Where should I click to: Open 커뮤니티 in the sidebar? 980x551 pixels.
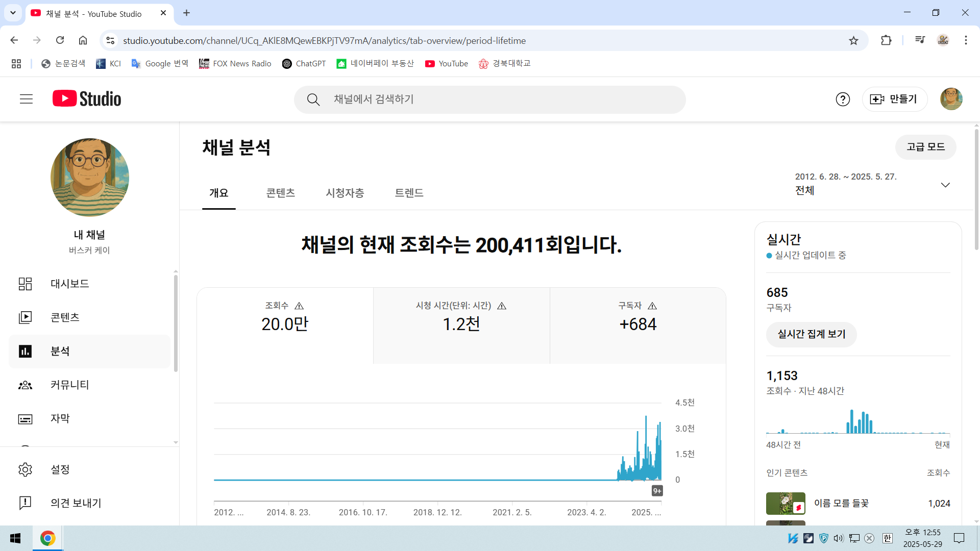(x=69, y=385)
